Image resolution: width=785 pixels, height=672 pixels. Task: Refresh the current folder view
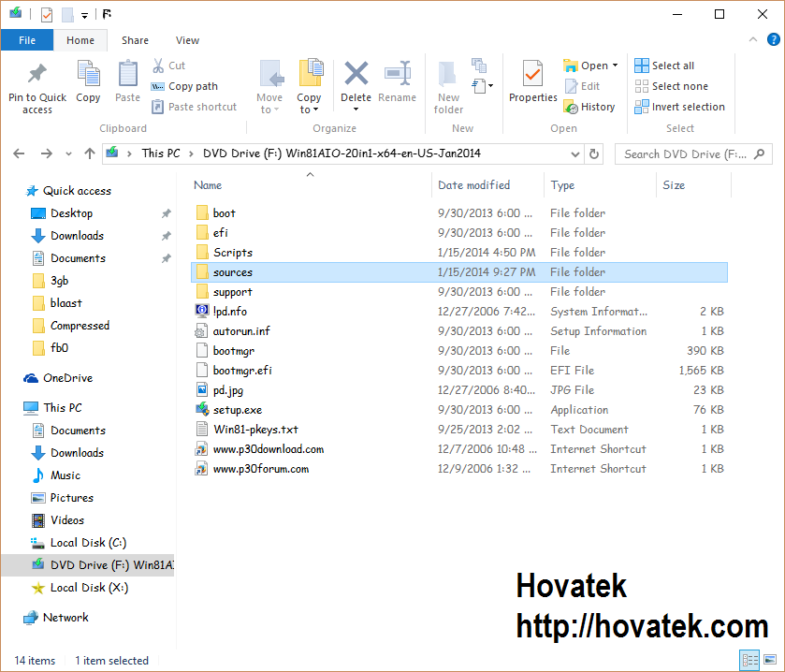(594, 154)
